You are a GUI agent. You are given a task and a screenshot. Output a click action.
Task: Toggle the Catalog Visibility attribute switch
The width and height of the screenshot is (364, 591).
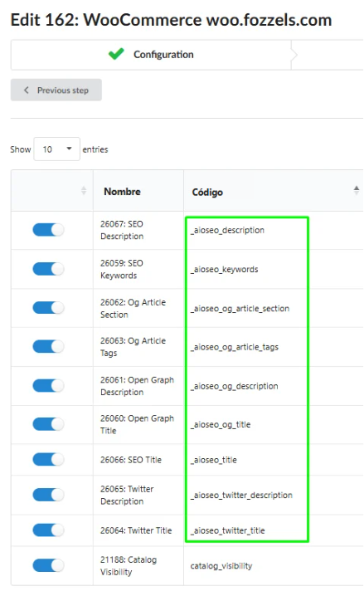pos(48,565)
